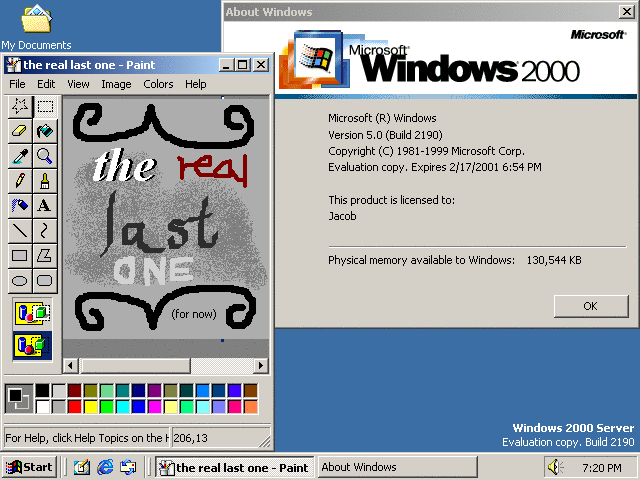Choose the upper opaque-background draw option
The height and width of the screenshot is (480, 640).
tap(32, 314)
